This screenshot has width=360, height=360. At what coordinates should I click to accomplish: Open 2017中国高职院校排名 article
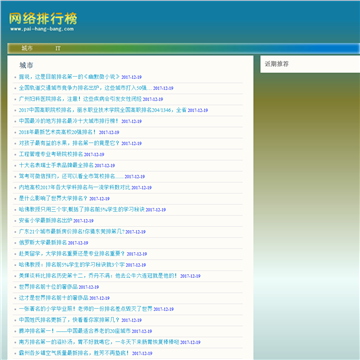click(x=102, y=110)
